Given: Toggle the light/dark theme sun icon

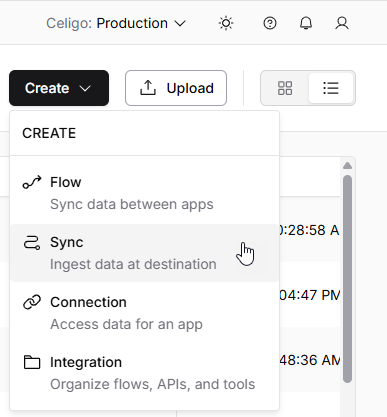Looking at the screenshot, I should (x=226, y=23).
